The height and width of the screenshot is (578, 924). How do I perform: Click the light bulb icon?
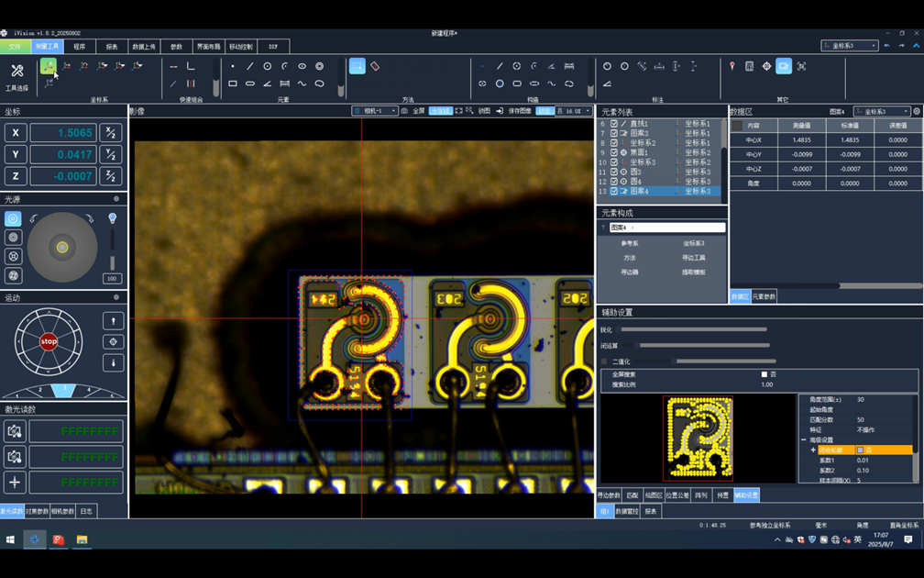(113, 218)
